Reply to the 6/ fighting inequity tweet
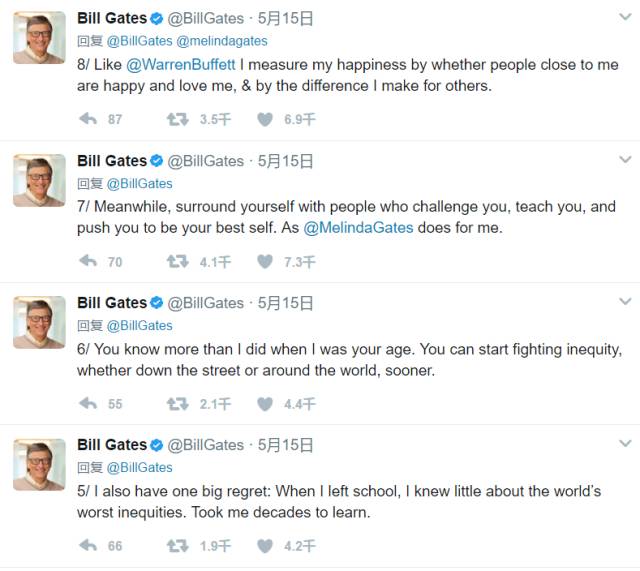This screenshot has height=571, width=640. (88, 404)
